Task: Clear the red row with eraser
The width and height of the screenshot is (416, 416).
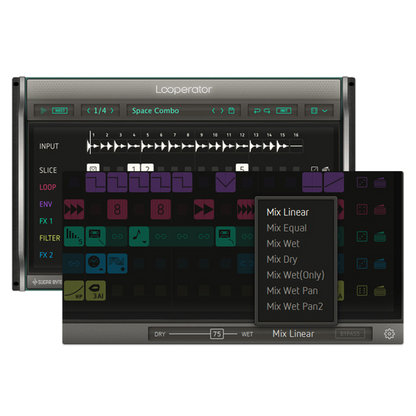Action: (380, 210)
